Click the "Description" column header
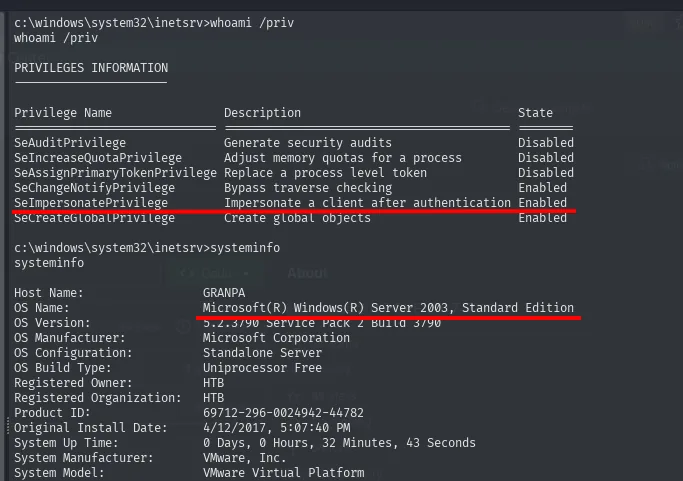 click(x=262, y=113)
